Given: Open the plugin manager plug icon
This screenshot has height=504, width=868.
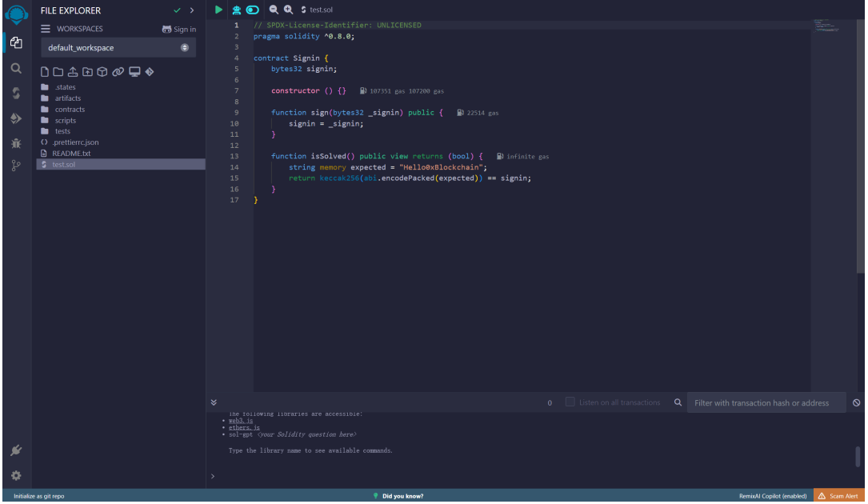Looking at the screenshot, I should pyautogui.click(x=16, y=450).
